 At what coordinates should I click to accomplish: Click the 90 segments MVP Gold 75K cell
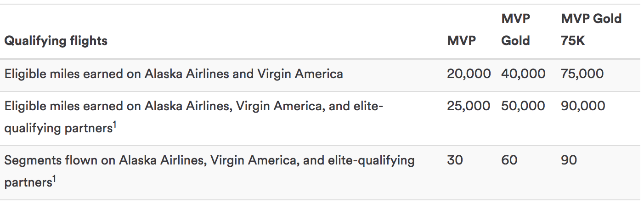pyautogui.click(x=569, y=160)
